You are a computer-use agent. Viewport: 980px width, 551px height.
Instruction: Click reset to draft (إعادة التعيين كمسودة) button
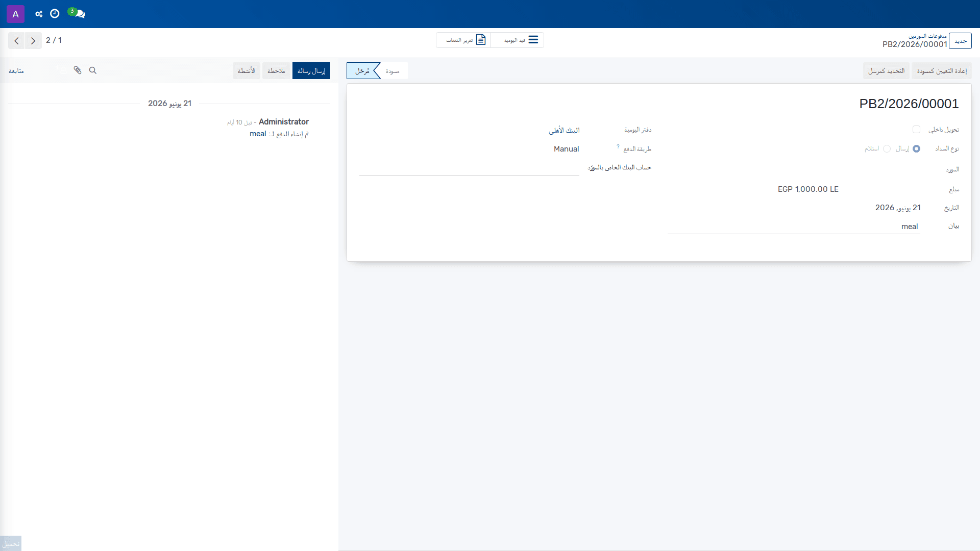941,71
